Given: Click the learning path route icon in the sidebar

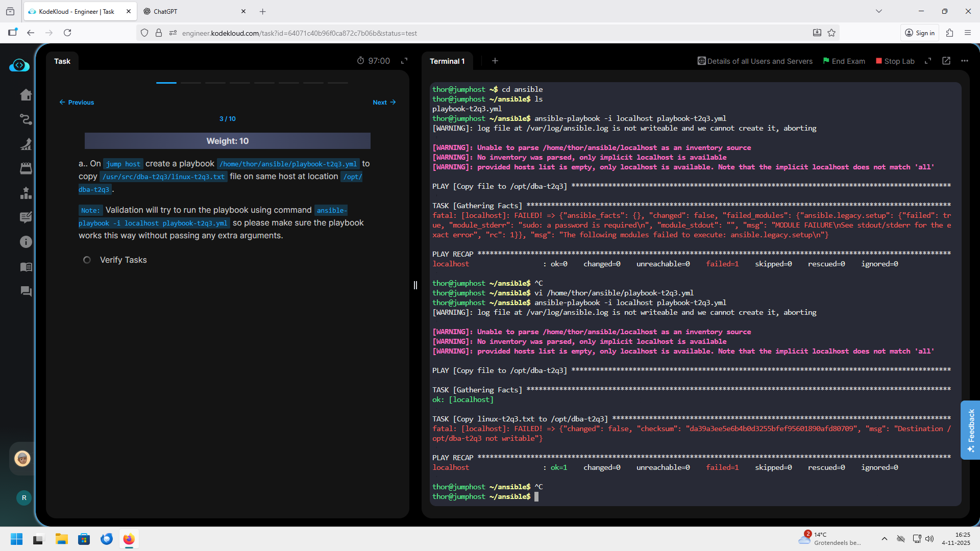Looking at the screenshot, I should (26, 119).
